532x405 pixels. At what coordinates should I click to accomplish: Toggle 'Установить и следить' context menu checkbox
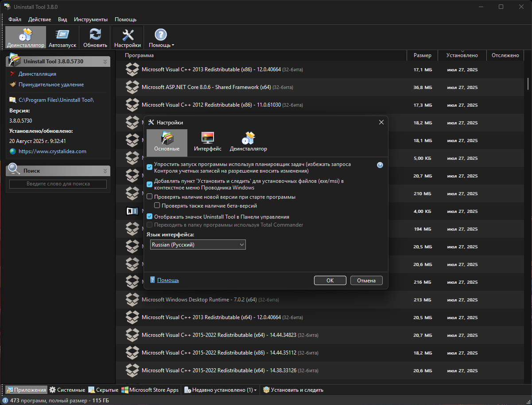(150, 184)
